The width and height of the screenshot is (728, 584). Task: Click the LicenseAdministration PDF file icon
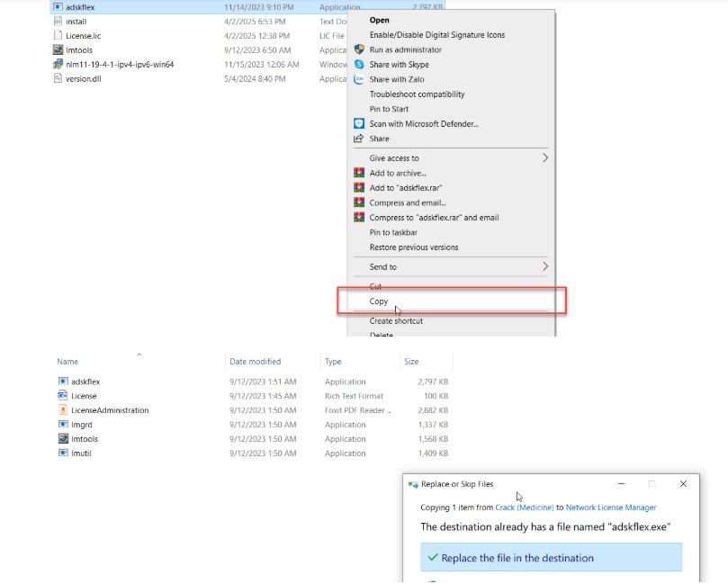pos(63,410)
